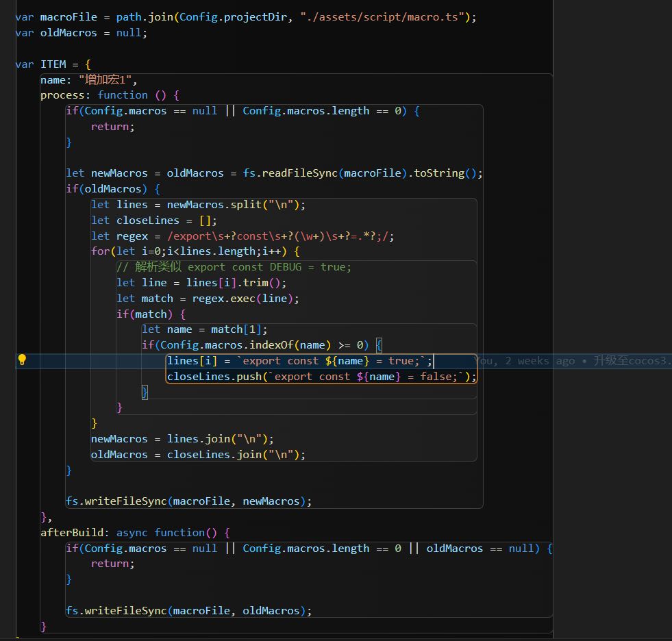Viewport: 672px width, 641px height.
Task: Click 'let closeLines = [];' line
Action: [x=154, y=221]
